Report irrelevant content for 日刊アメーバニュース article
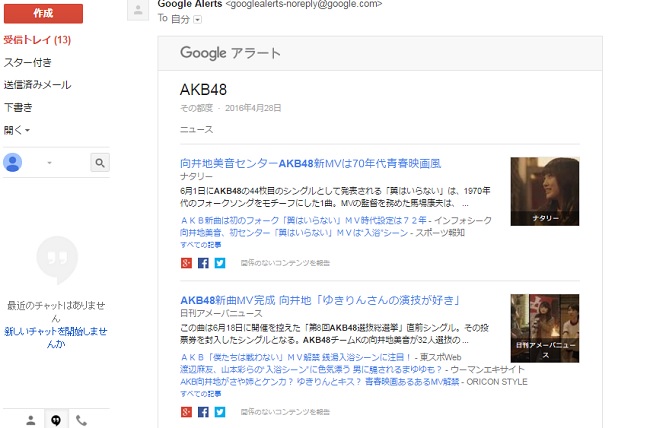The image size is (650, 428). pos(285,412)
